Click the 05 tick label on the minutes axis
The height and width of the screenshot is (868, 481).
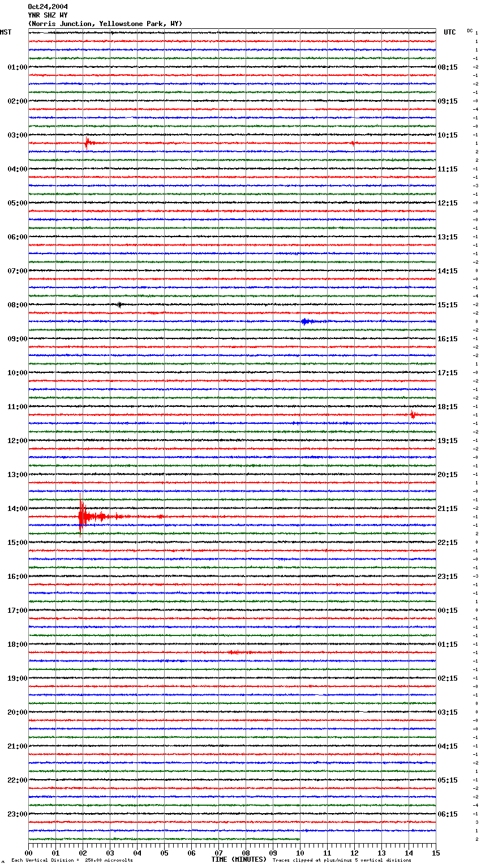tap(164, 853)
